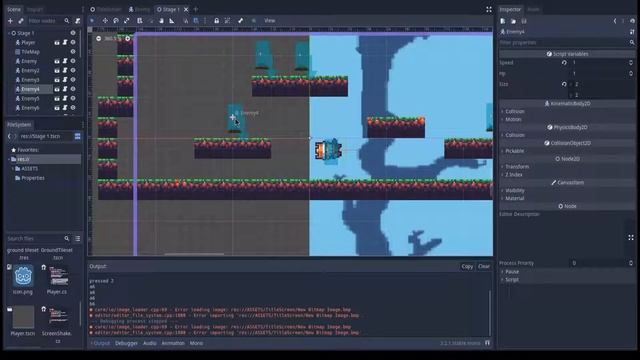
Task: Toggle visibility of the TileMap node
Action: (73, 52)
